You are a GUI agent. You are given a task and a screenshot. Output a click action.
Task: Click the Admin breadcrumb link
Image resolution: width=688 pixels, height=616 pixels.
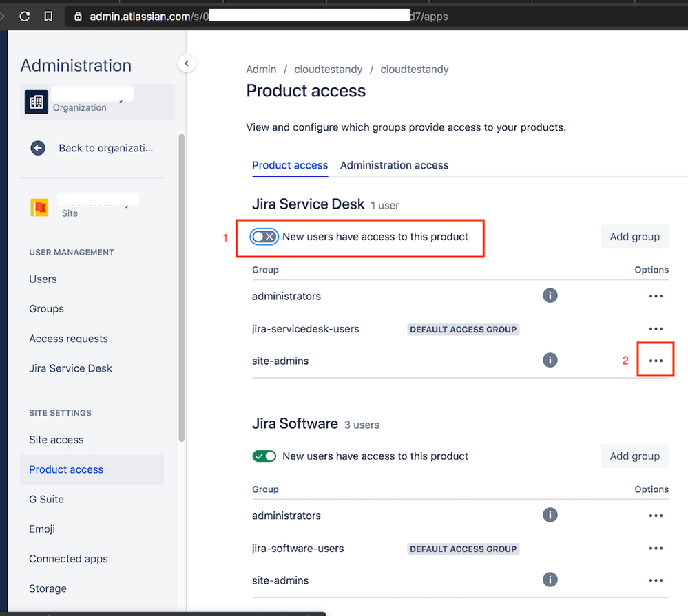coord(261,70)
